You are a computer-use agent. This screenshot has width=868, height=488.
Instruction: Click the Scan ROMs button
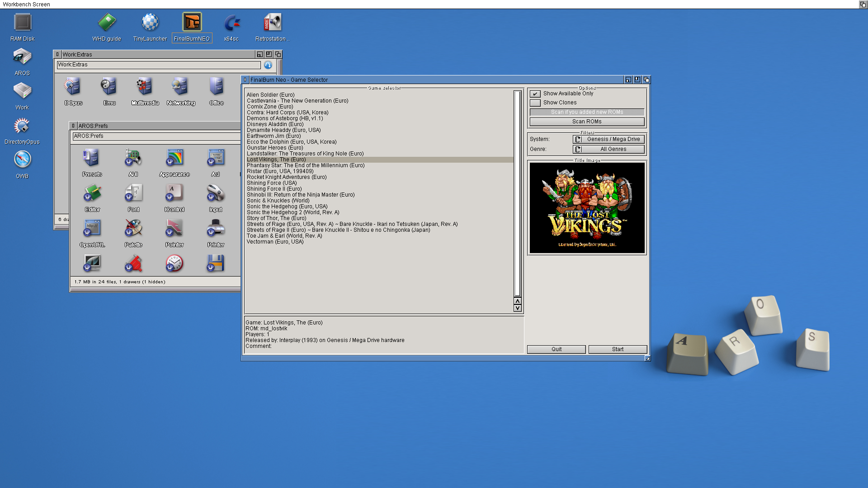587,122
